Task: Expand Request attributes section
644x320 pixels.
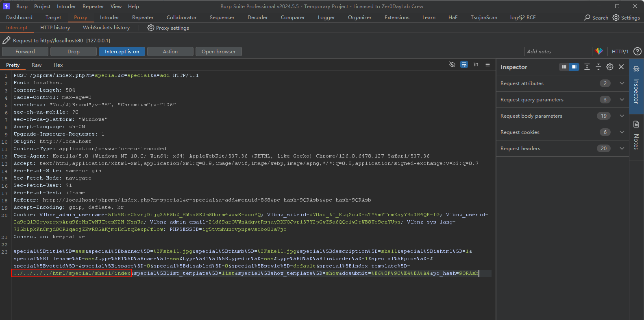Action: point(563,83)
